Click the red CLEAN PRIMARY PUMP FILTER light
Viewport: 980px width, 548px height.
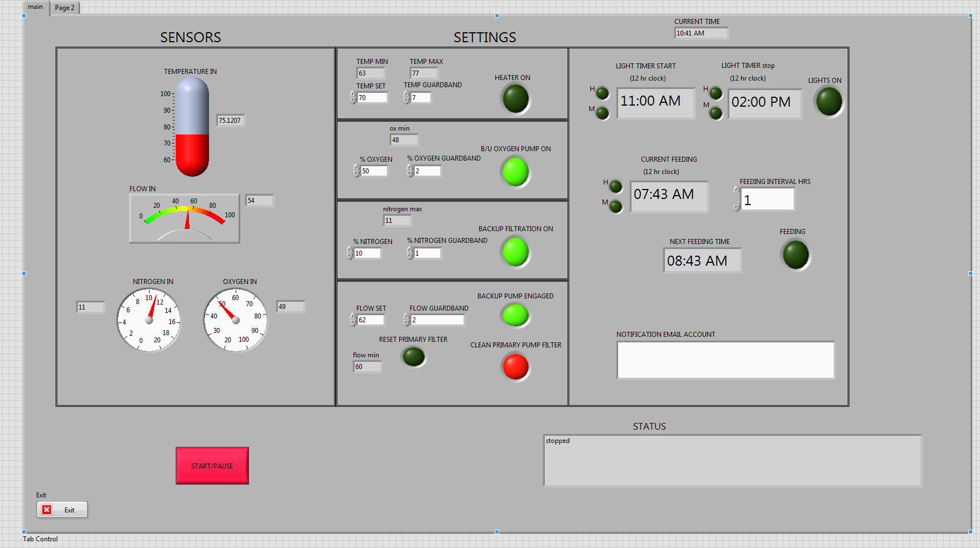coord(515,367)
